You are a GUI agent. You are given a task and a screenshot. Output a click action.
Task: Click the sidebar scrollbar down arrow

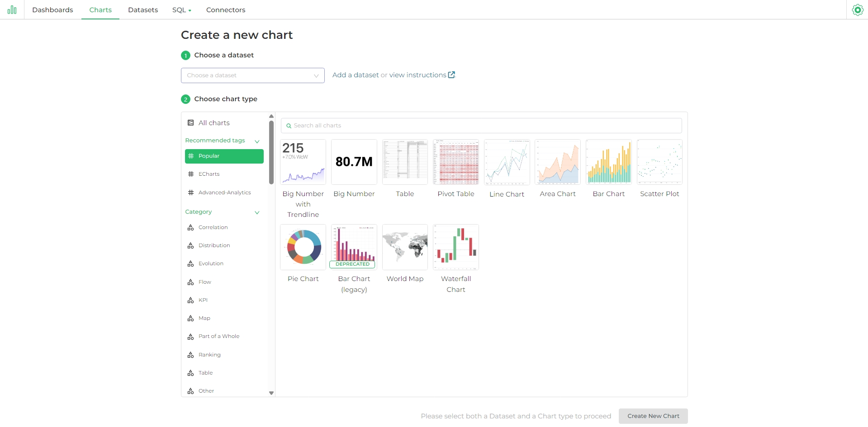point(271,393)
